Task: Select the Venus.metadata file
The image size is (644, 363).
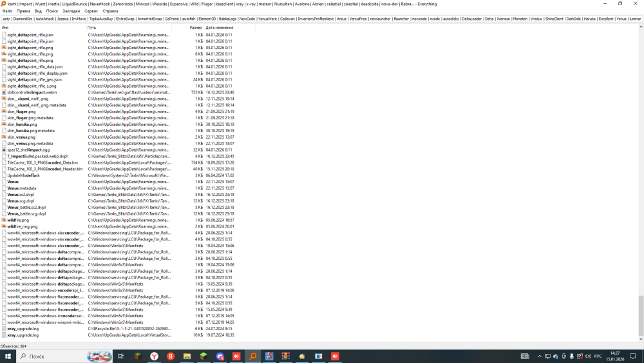Action: [x=22, y=188]
